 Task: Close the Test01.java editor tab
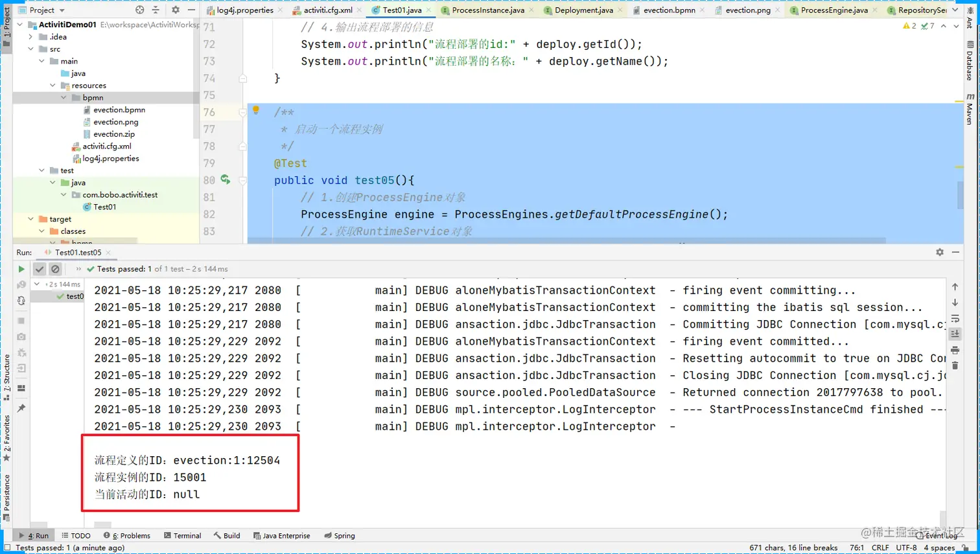(x=429, y=10)
